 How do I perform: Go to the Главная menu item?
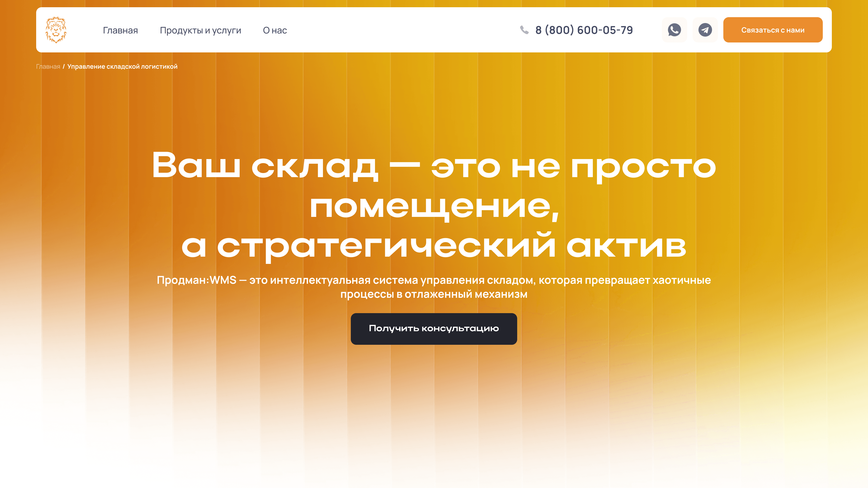tap(120, 30)
